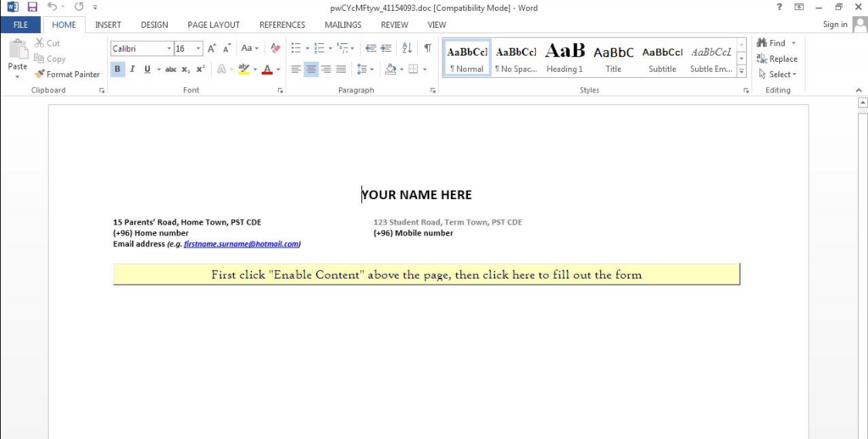Click the Increase Indent icon
The width and height of the screenshot is (868, 439).
(x=387, y=48)
